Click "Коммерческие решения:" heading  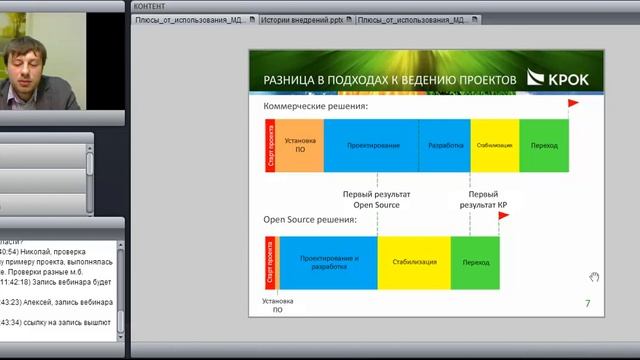pos(316,106)
